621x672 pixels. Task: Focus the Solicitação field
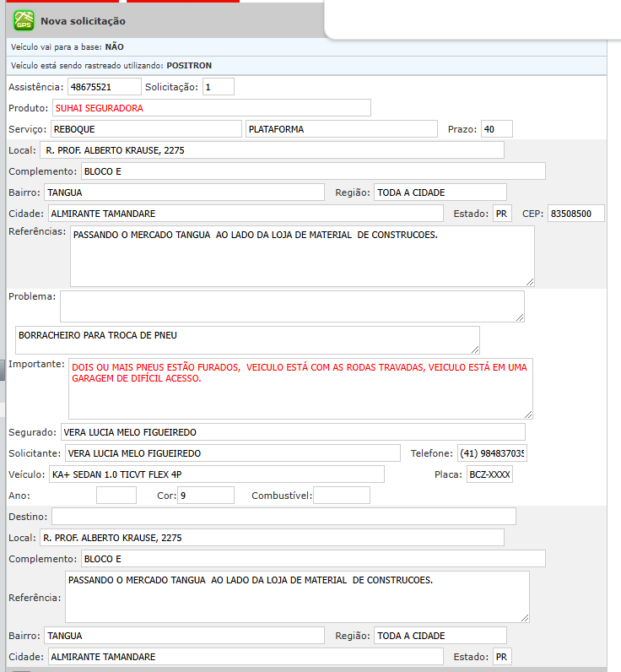click(x=218, y=86)
